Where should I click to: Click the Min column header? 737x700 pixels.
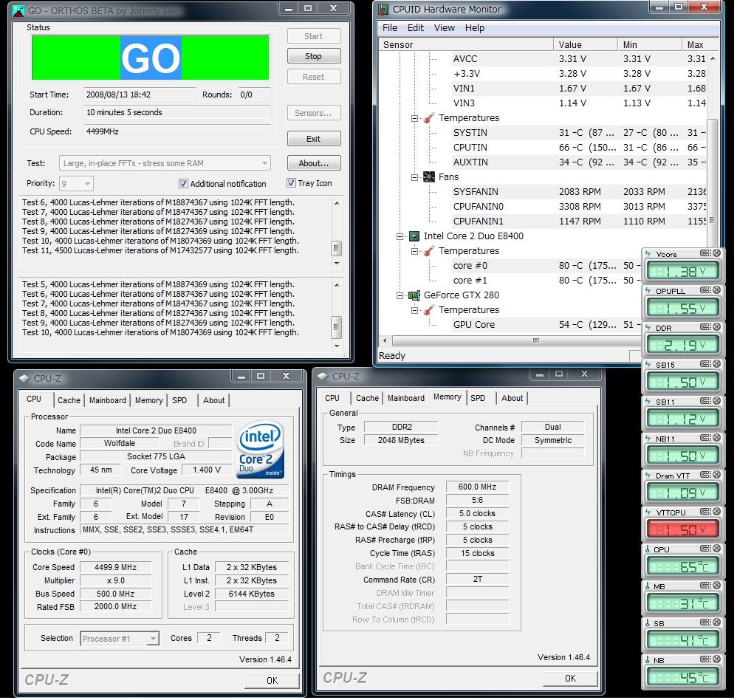pos(650,44)
